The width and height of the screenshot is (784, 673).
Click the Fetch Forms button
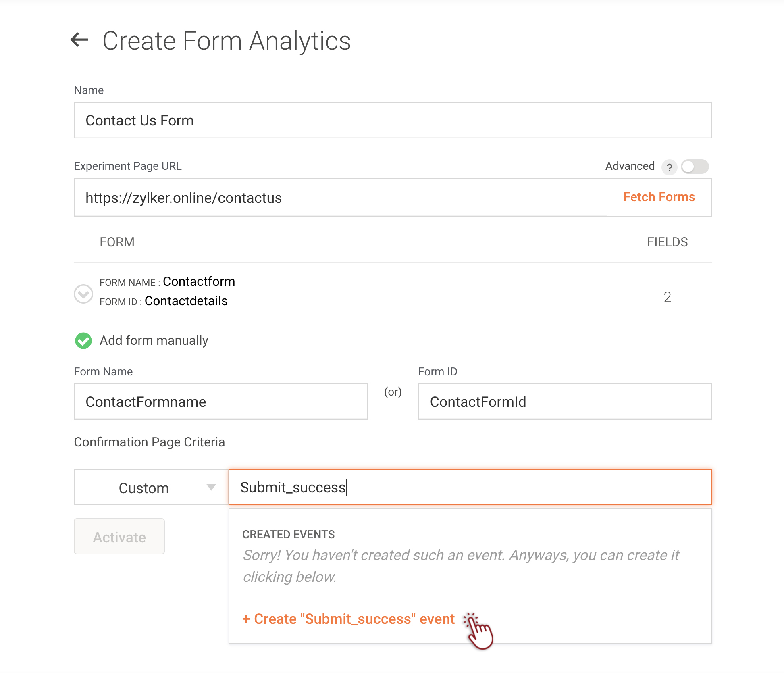tap(659, 197)
